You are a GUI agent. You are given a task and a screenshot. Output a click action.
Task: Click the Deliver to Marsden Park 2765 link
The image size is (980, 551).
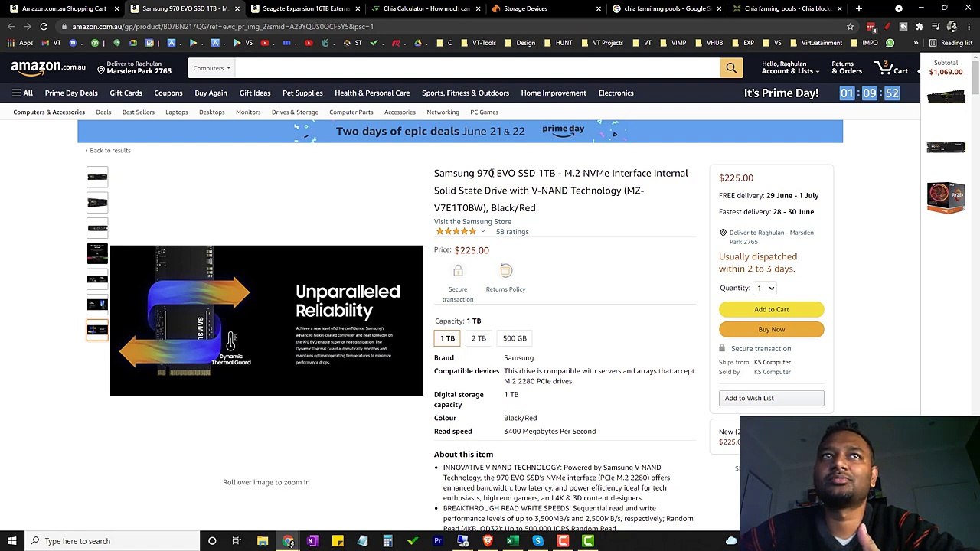tap(135, 68)
